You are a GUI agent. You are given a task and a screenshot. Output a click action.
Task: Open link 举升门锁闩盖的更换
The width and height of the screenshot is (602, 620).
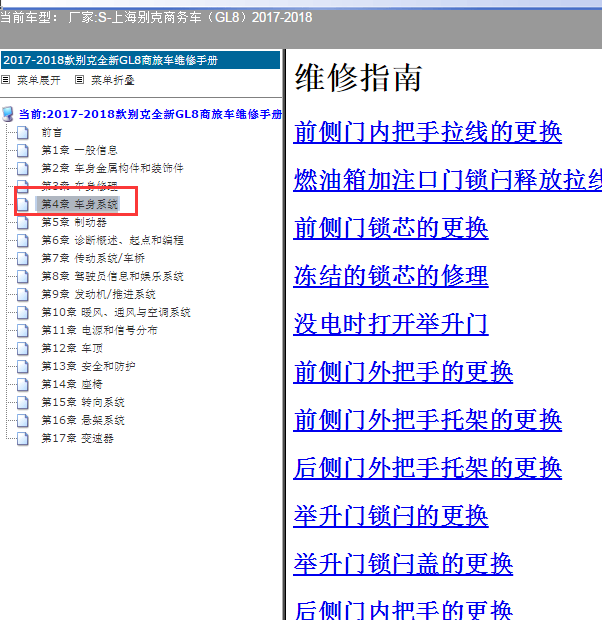coord(403,563)
